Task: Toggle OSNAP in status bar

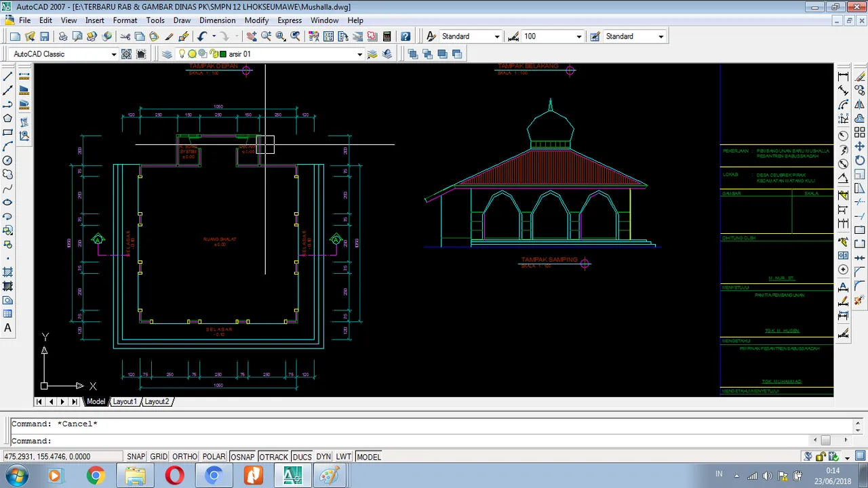Action: point(242,457)
